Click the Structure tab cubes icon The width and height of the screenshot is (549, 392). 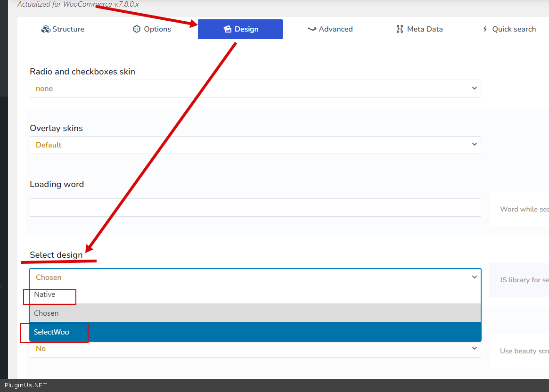tap(46, 29)
